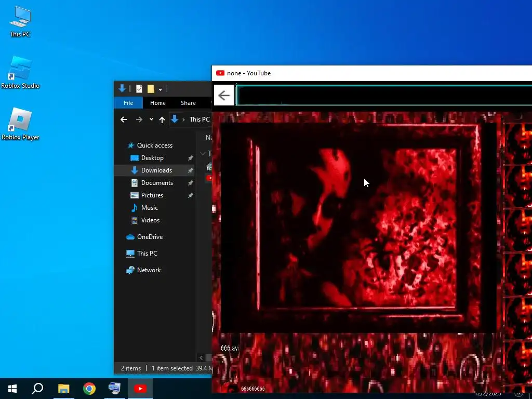Switch to YouTube app on taskbar

click(x=140, y=389)
